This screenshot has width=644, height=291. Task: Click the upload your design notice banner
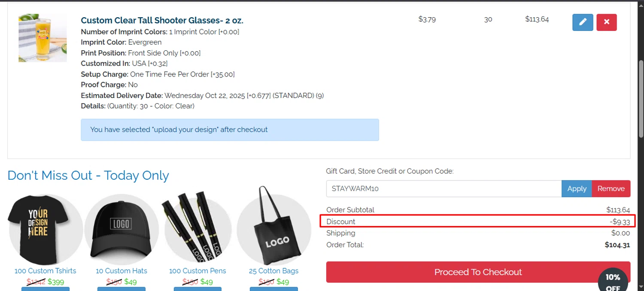click(230, 130)
